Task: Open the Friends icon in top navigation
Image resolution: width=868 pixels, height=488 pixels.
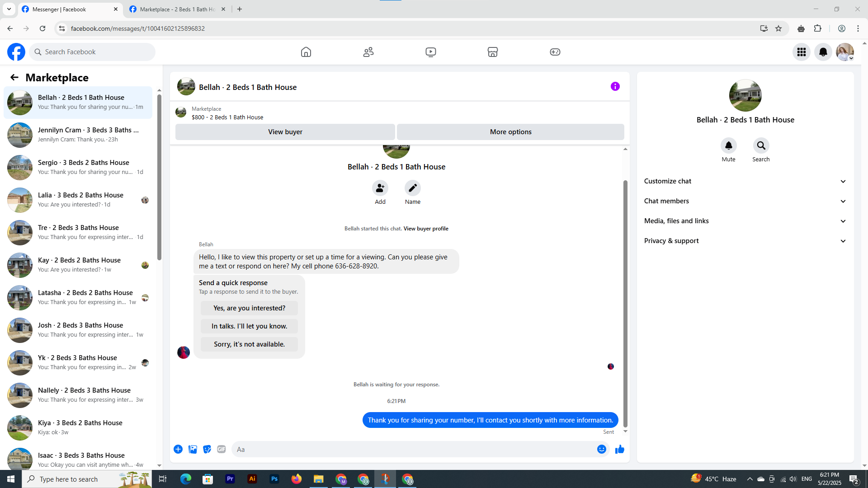Action: pos(368,52)
